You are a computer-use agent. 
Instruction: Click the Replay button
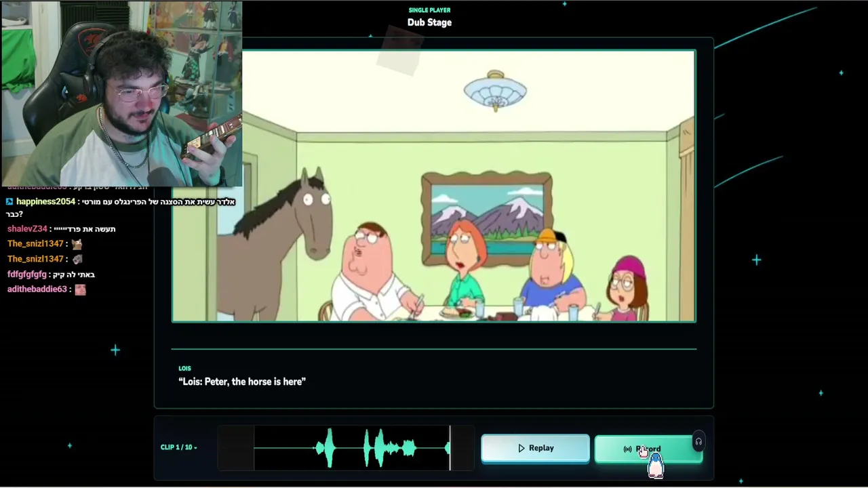tap(535, 448)
